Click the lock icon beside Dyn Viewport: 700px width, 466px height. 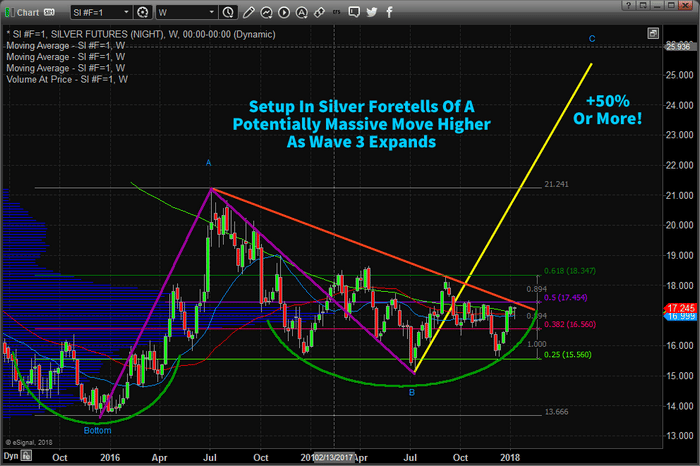coord(26,456)
